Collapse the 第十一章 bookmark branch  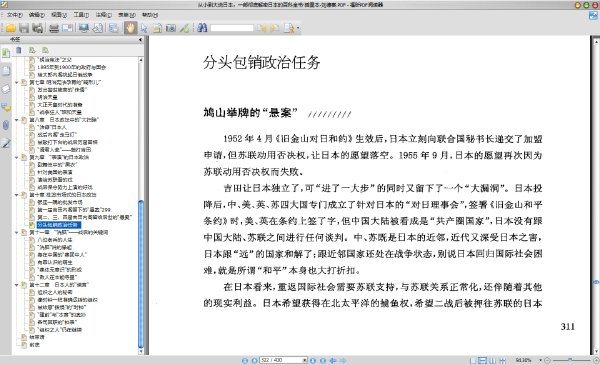click(17, 232)
